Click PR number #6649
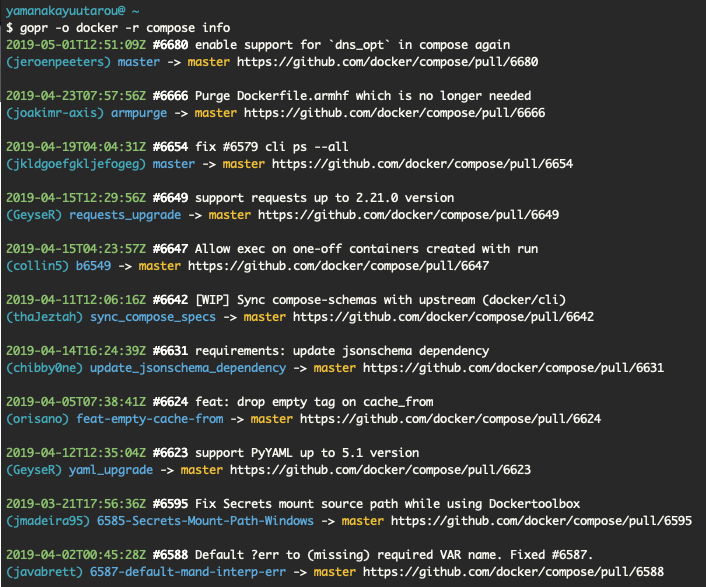 coord(170,198)
